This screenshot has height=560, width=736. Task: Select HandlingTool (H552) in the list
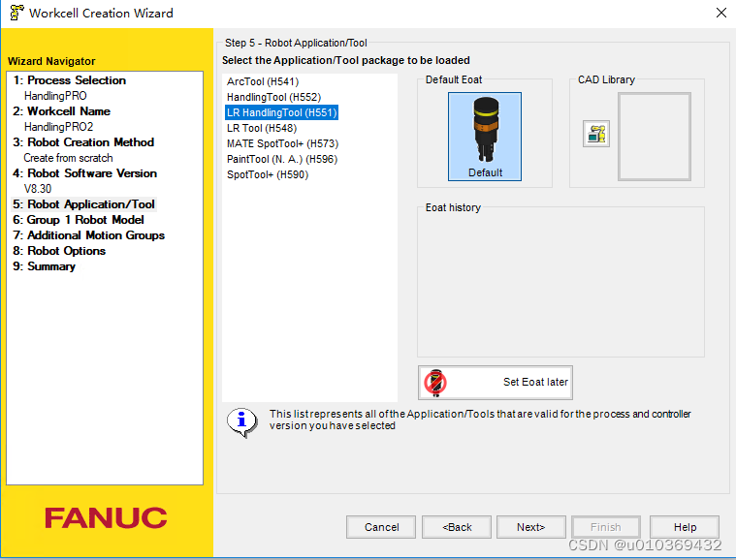273,97
